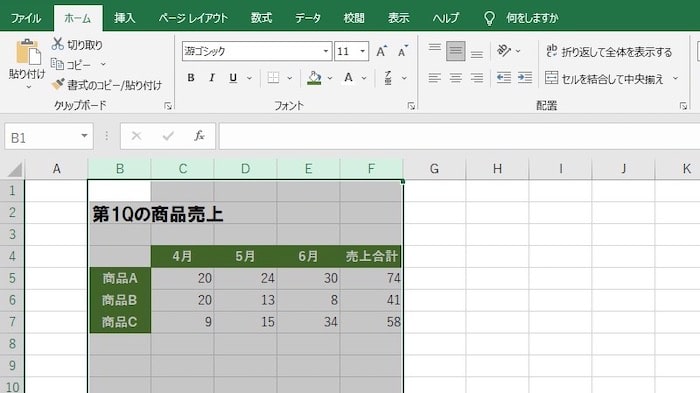
Task: Apply cell borders icon
Action: [x=273, y=78]
